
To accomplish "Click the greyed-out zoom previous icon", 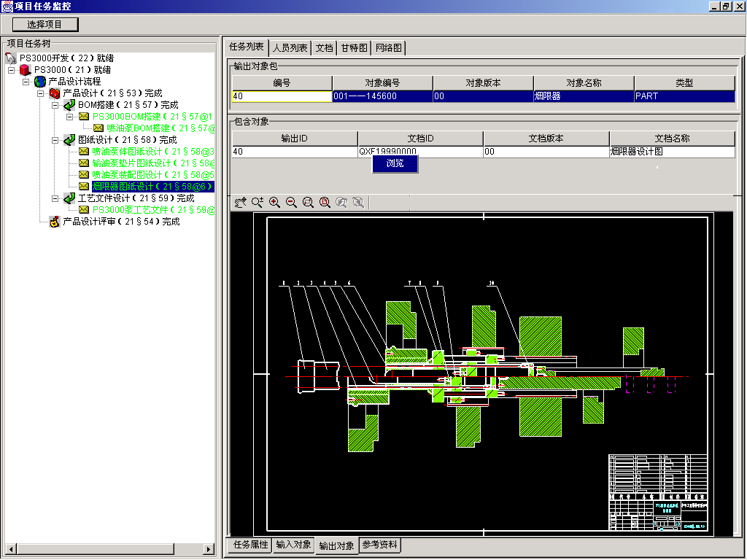I will tap(341, 203).
